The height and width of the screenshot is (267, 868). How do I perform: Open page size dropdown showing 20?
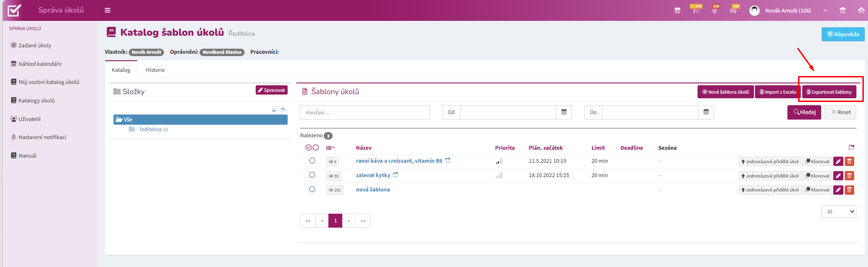pyautogui.click(x=839, y=211)
